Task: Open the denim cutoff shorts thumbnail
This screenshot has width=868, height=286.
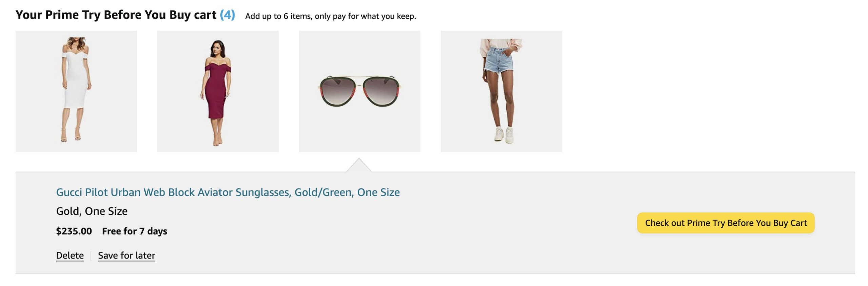Action: 501,91
